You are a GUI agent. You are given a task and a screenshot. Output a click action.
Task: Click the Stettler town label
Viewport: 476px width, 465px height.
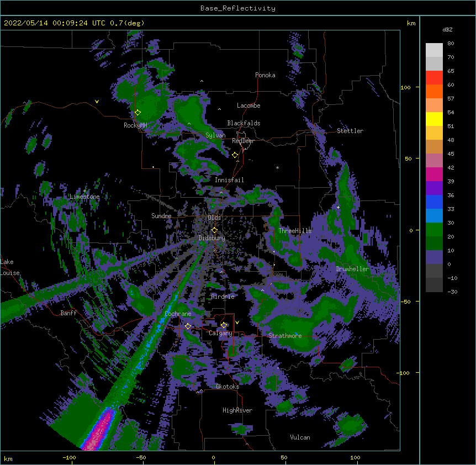click(350, 131)
